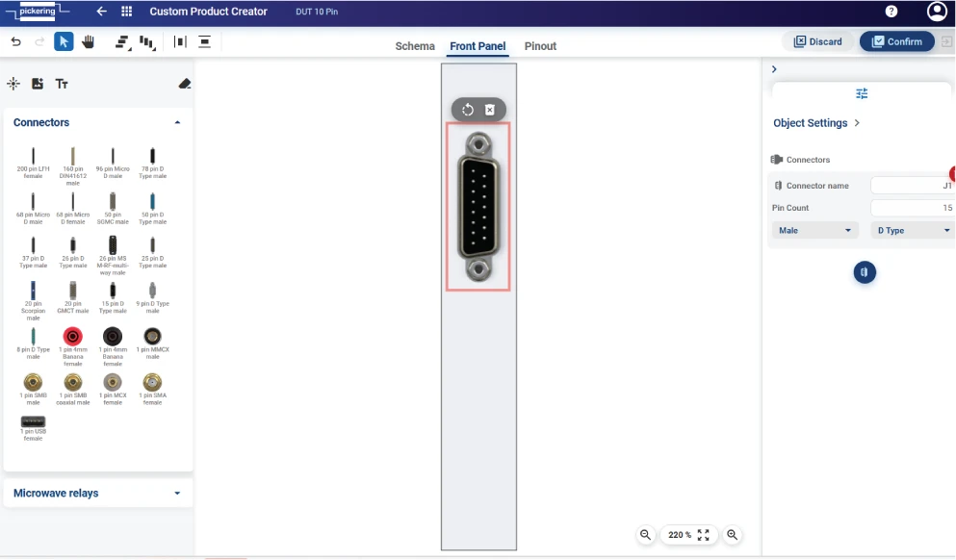Activate the pointer selection tool
Image resolution: width=956 pixels, height=560 pixels.
click(64, 41)
